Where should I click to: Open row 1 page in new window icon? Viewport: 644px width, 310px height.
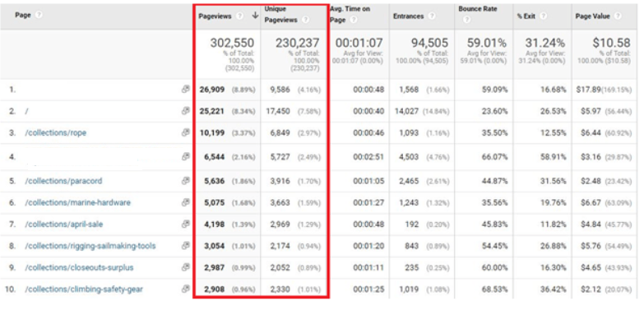[186, 89]
